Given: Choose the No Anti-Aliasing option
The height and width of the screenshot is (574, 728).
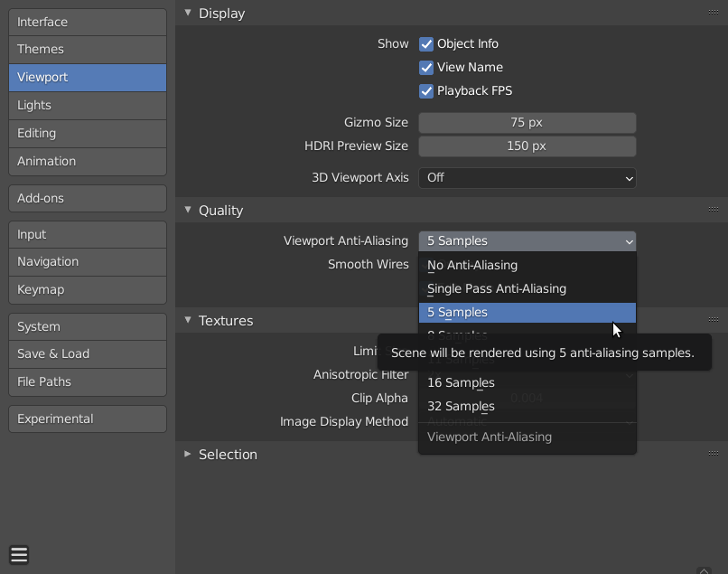Looking at the screenshot, I should (x=471, y=265).
